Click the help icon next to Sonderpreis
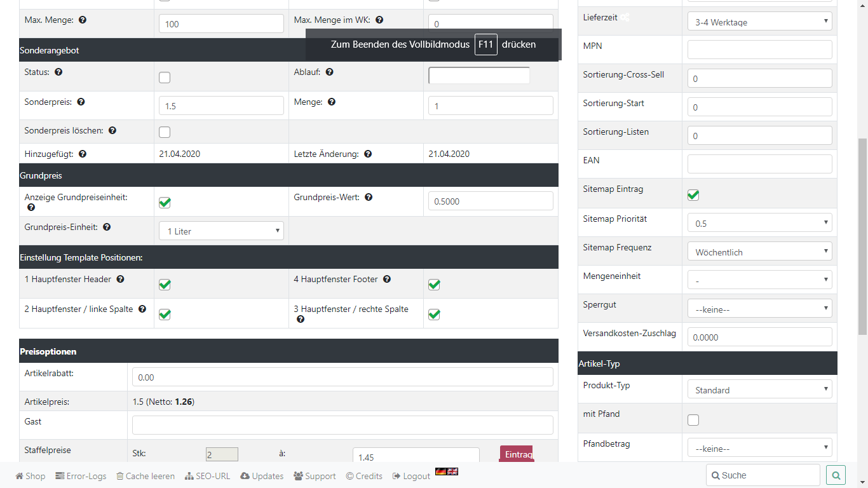 [x=81, y=102]
